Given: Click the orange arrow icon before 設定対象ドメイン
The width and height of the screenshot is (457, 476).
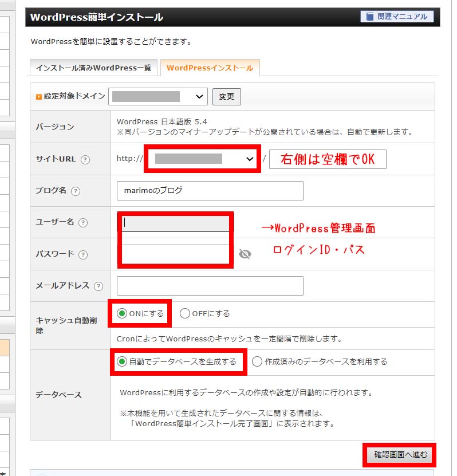Looking at the screenshot, I should click(x=39, y=97).
